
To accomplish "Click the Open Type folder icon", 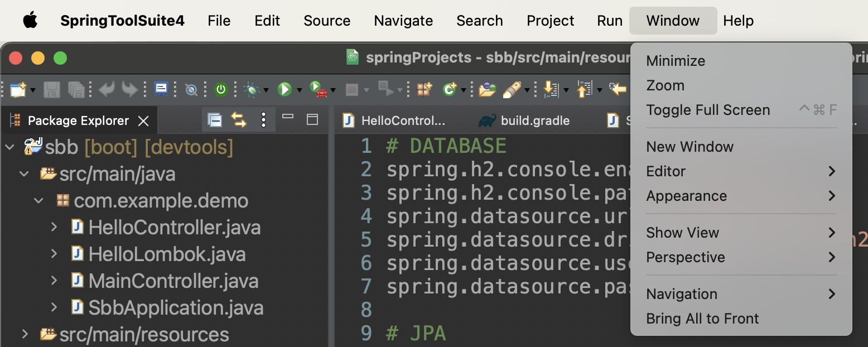I will pyautogui.click(x=487, y=89).
